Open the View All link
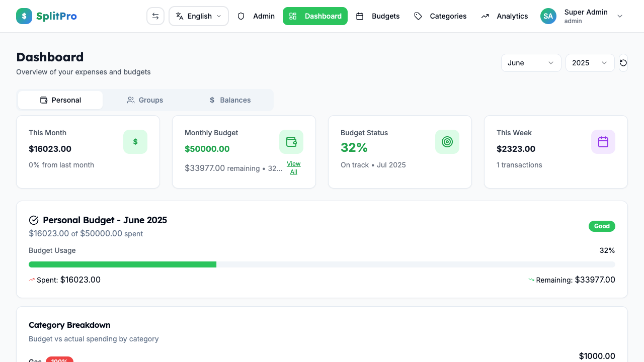 pyautogui.click(x=293, y=167)
